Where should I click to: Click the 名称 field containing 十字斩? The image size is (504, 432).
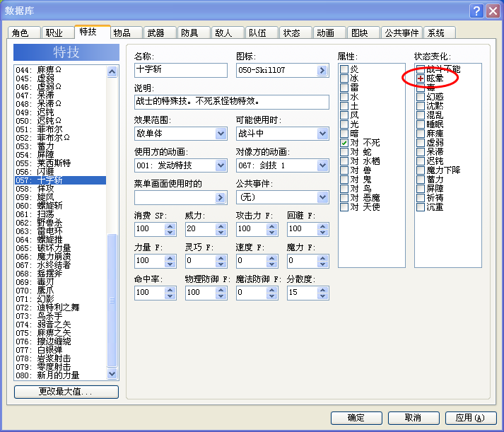[181, 71]
